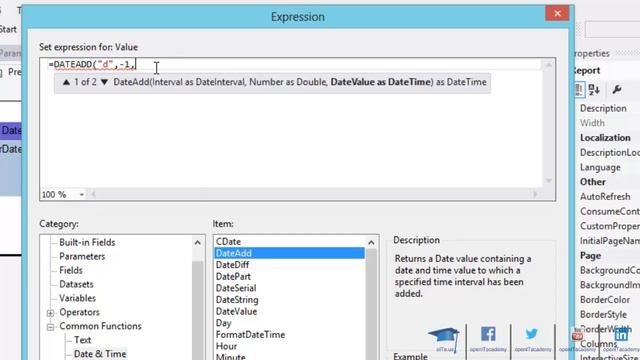The height and width of the screenshot is (360, 640).
Task: Select Built-in Fields category
Action: (87, 242)
